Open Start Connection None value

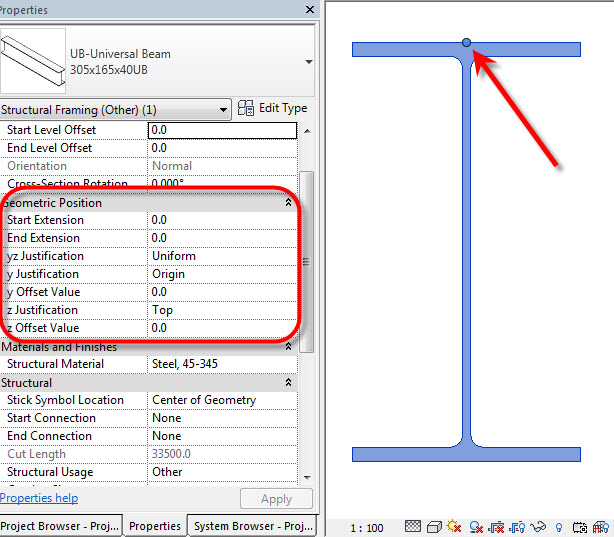point(222,418)
